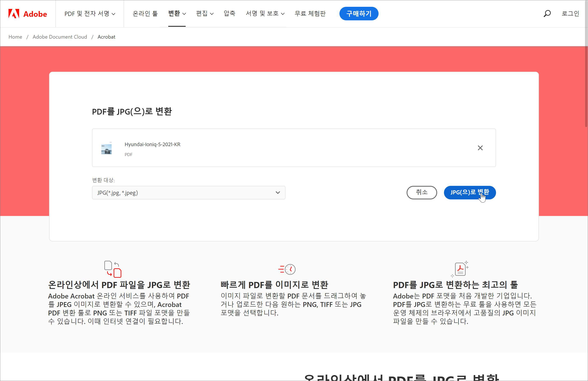Viewport: 588px width, 381px height.
Task: Click the PDF document sparkle icon
Action: 460,269
